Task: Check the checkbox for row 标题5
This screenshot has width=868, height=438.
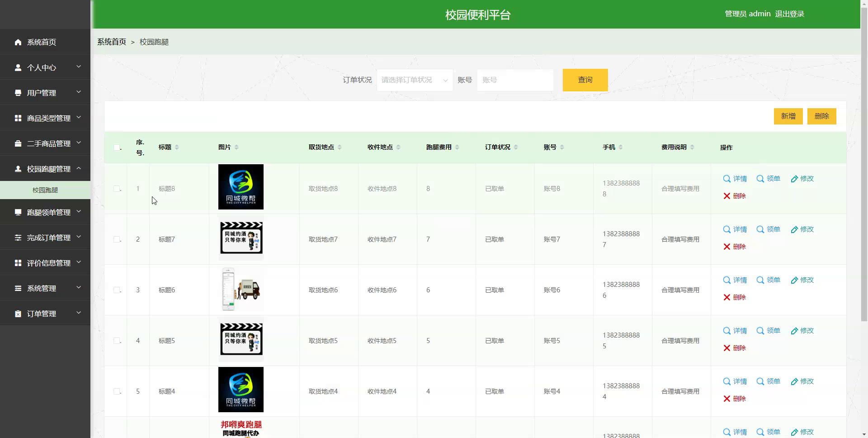Action: coord(117,341)
